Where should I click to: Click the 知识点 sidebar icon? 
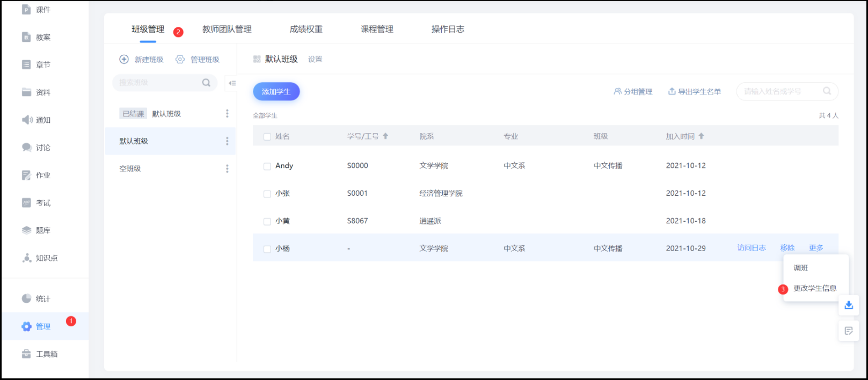[26, 258]
